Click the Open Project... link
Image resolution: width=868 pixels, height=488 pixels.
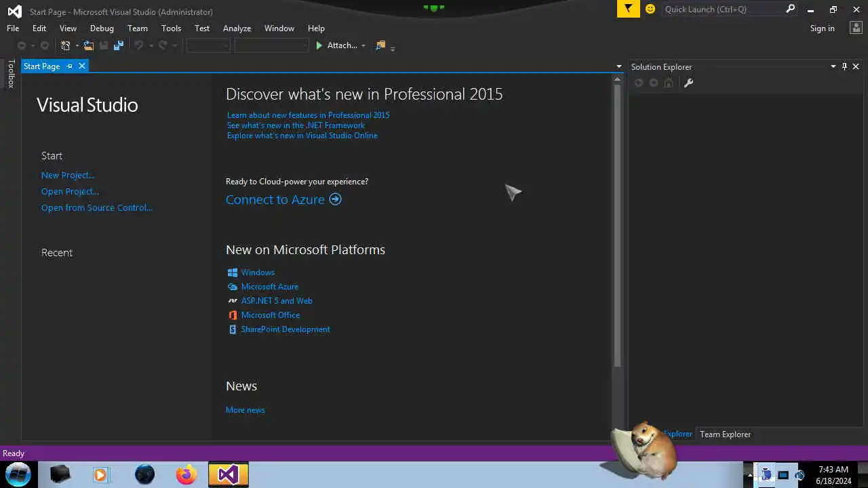pos(70,191)
